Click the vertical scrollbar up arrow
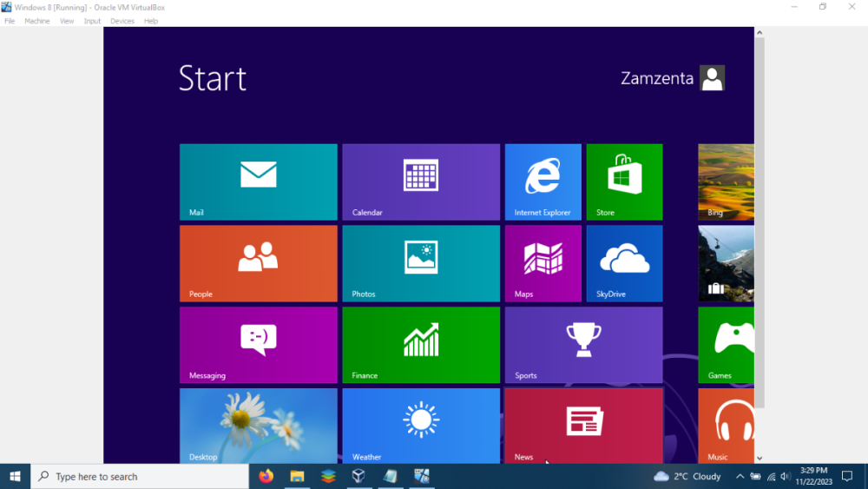The width and height of the screenshot is (868, 489). 759,33
